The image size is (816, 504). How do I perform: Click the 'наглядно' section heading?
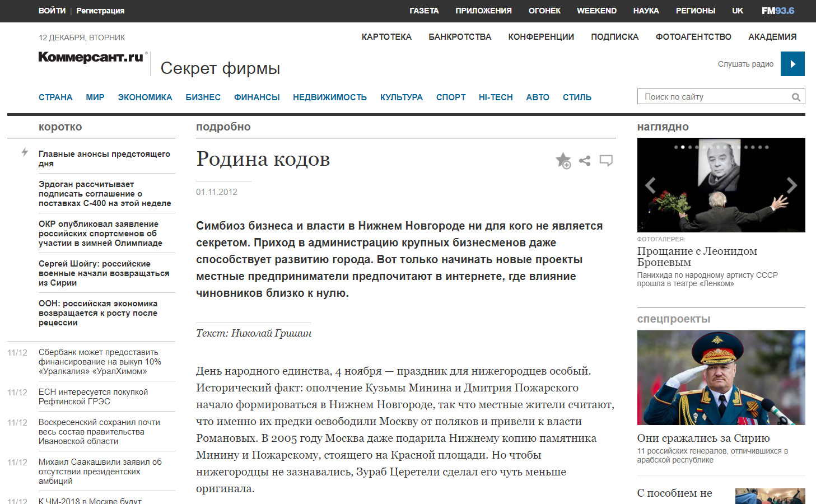click(663, 127)
